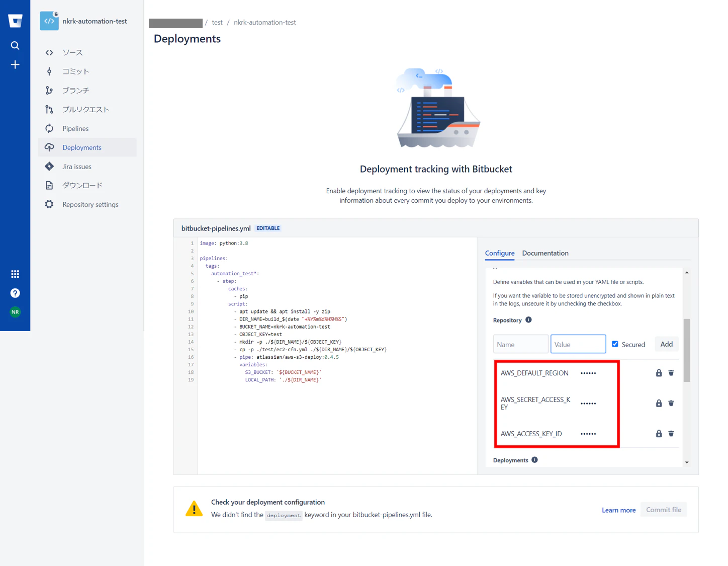Image resolution: width=728 pixels, height=566 pixels.
Task: Click the AWS_ACCESS_KEY_ID variable name
Action: (x=531, y=434)
